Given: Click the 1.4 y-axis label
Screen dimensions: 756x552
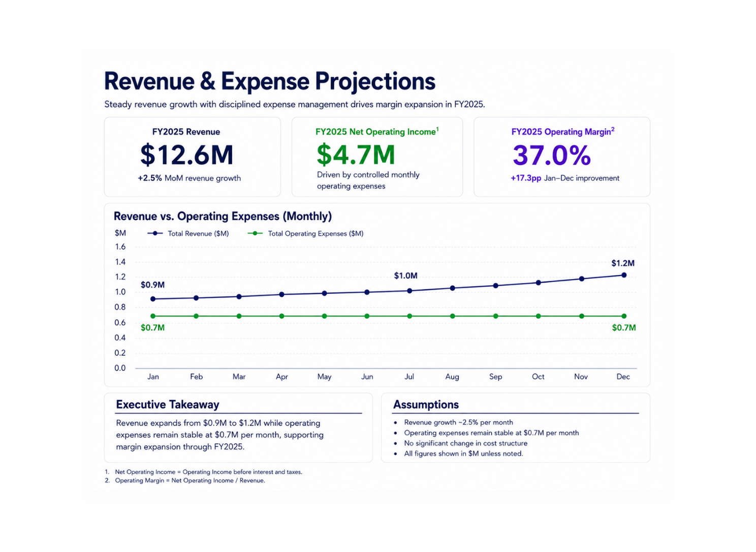Looking at the screenshot, I should click(x=120, y=262).
